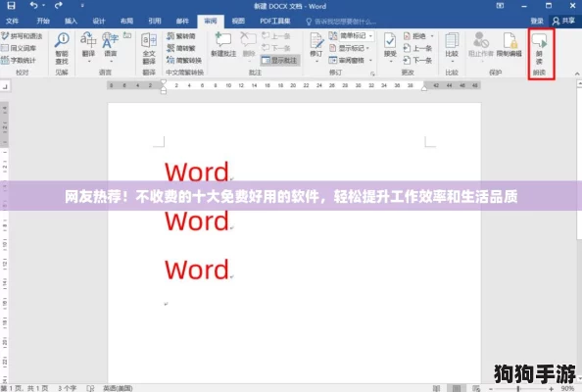Image resolution: width=582 pixels, height=392 pixels.
Task: Switch to the 布局 (Layout) tab
Action: [x=127, y=21]
